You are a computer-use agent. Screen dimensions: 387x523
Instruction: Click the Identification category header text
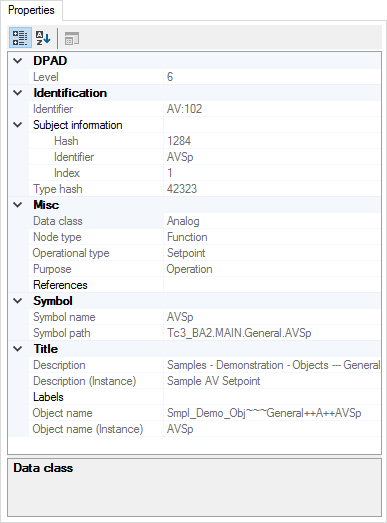[x=70, y=93]
